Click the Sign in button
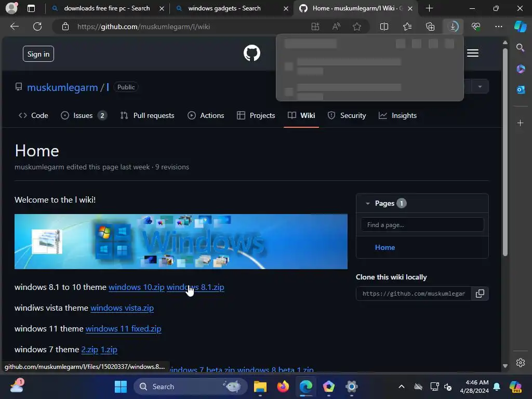Image resolution: width=532 pixels, height=399 pixels. [38, 54]
